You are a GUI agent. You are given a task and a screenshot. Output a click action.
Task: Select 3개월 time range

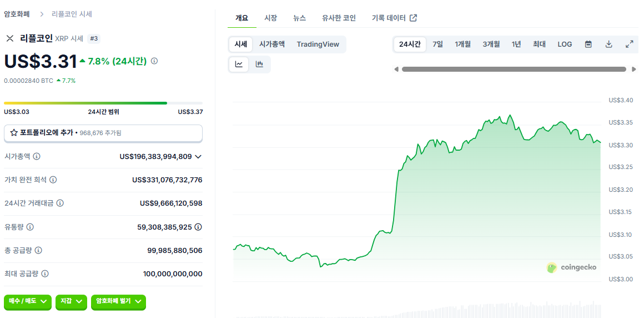(x=491, y=44)
